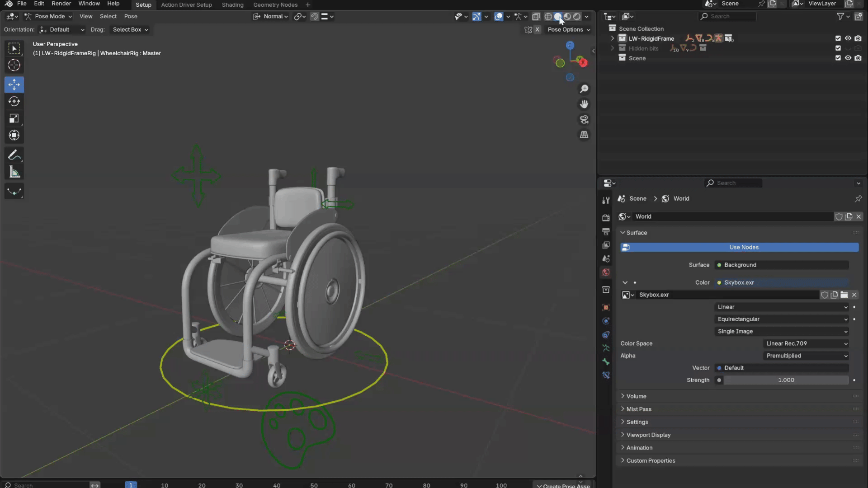Screen dimensions: 868x488
Task: Select the Measure ruler tool
Action: [14, 172]
